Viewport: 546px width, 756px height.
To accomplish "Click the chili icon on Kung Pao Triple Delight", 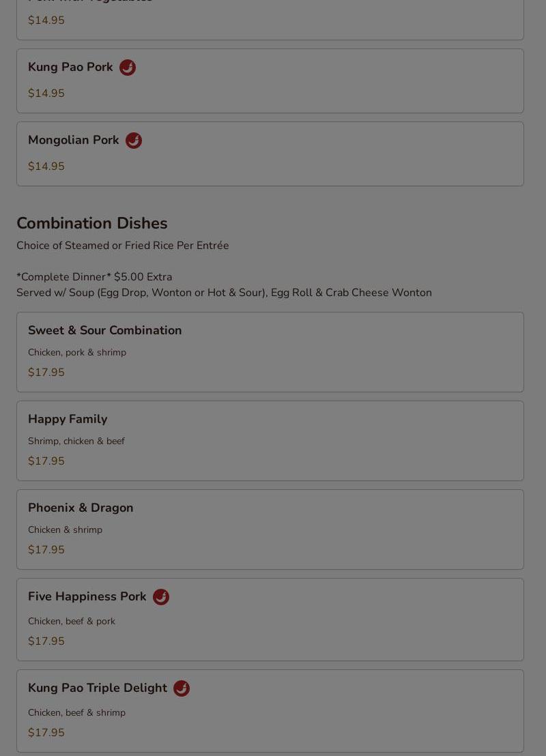I will pos(182,688).
